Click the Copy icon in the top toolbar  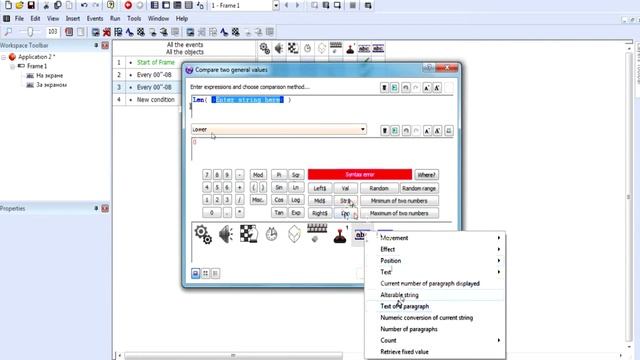point(58,5)
